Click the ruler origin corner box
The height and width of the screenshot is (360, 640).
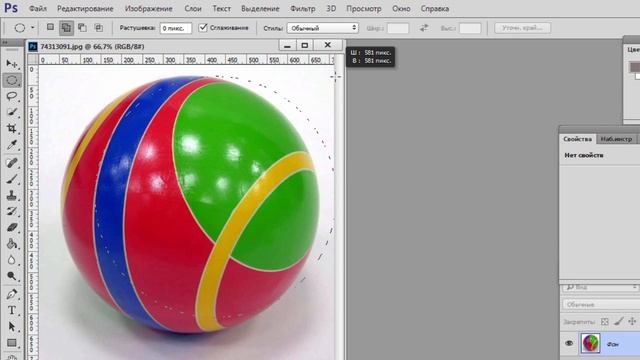tap(32, 60)
